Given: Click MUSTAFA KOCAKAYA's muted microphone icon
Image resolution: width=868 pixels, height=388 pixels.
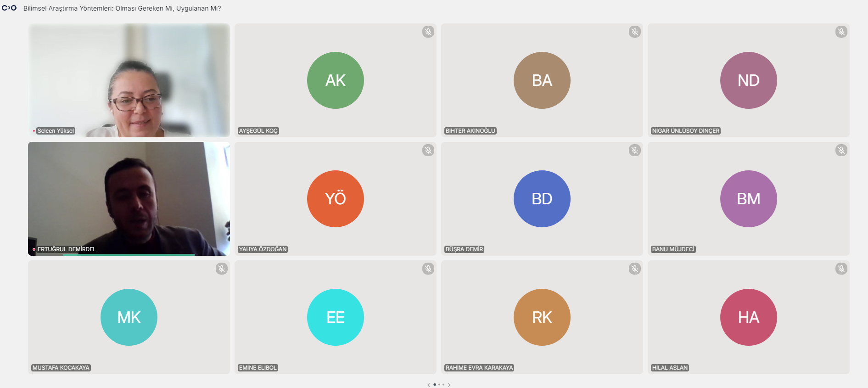Looking at the screenshot, I should (x=221, y=269).
